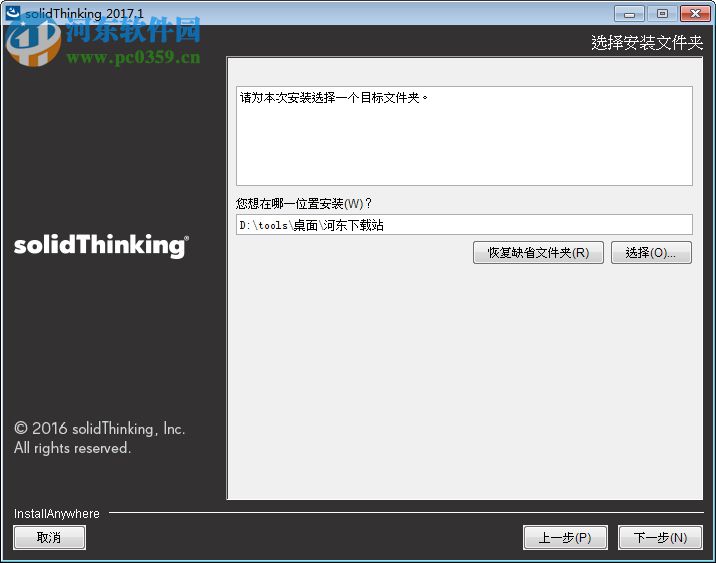Click the solidThinking title bar app icon
Image resolution: width=716 pixels, height=563 pixels.
click(x=13, y=12)
